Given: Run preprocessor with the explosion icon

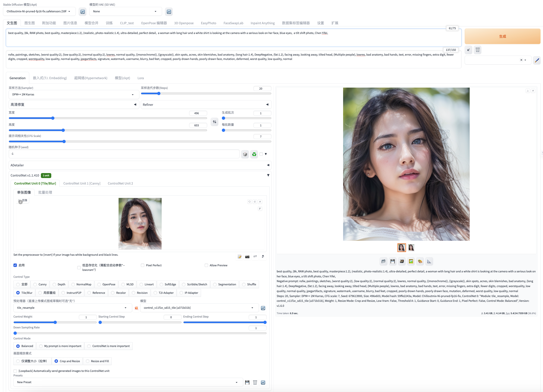Looking at the screenshot, I should [x=136, y=308].
